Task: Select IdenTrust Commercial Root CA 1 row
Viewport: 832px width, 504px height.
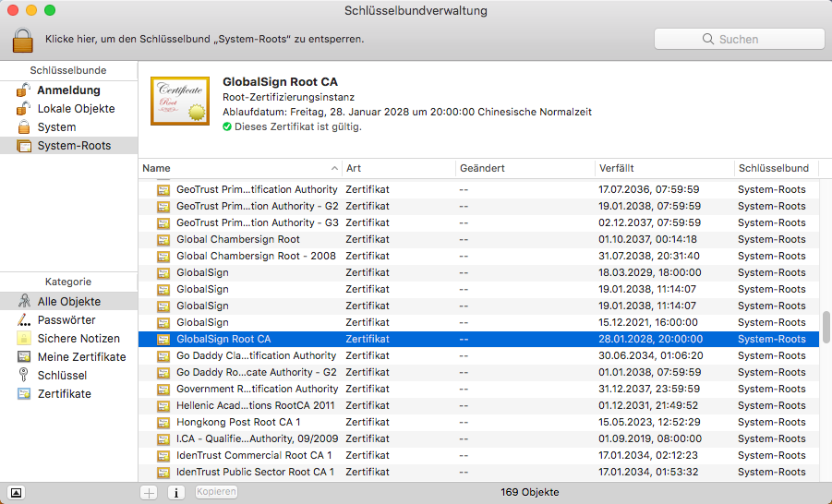Action: pyautogui.click(x=478, y=455)
